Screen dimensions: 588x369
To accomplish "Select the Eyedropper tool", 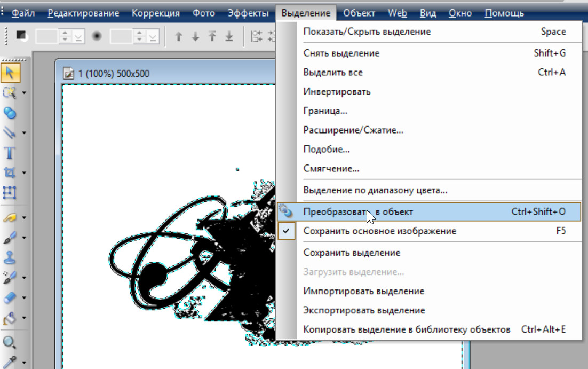I will coord(10,362).
